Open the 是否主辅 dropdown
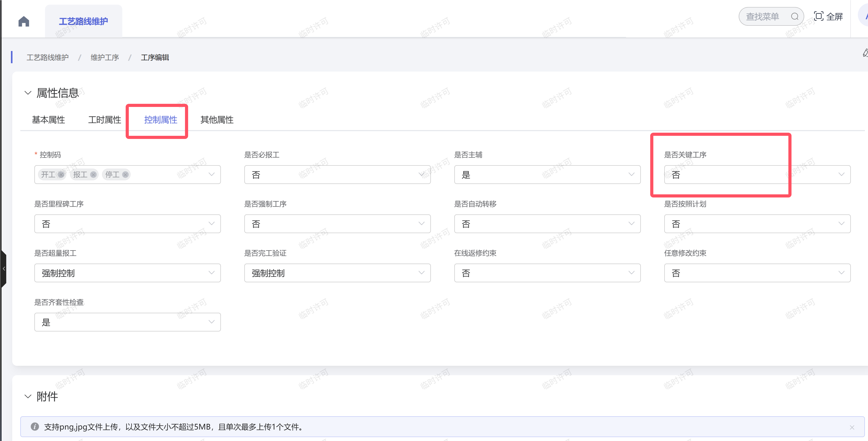Screen dimensions: 868x441 click(x=547, y=175)
